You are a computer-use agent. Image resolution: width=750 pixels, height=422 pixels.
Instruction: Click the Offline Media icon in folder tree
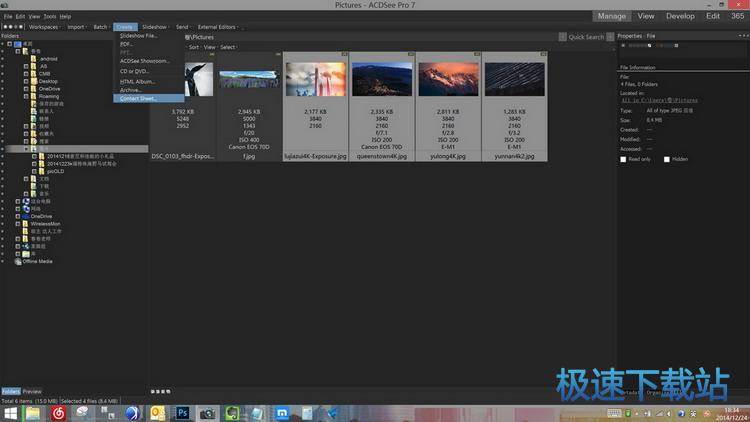point(18,261)
